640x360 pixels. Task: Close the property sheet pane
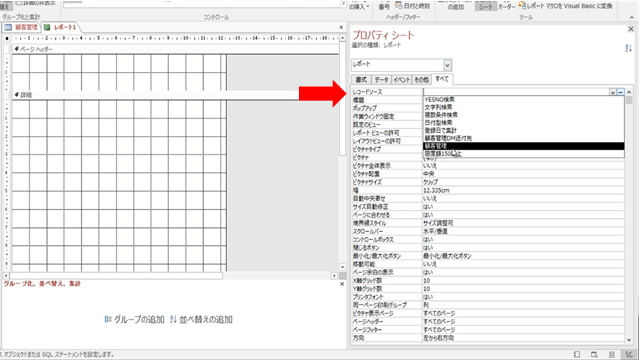click(631, 29)
